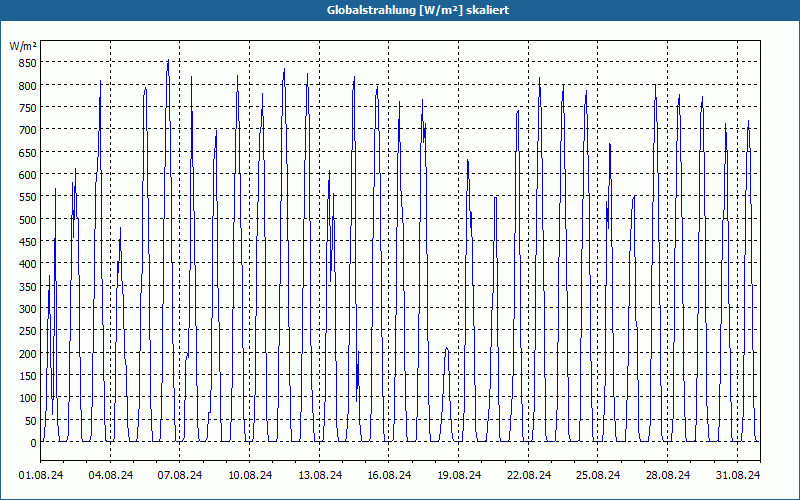Viewport: 800px width, 500px height.
Task: Click the 07.08.24 date label
Action: click(180, 475)
